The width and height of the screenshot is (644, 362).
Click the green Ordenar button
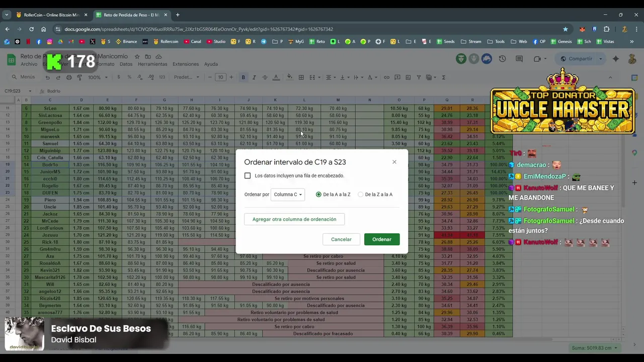tap(382, 239)
